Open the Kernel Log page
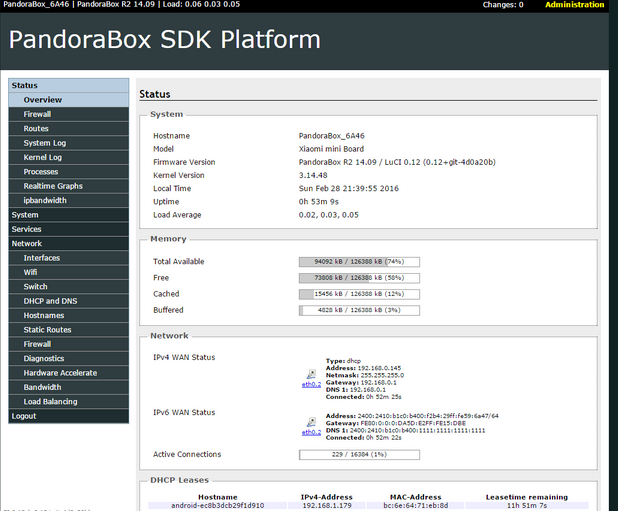The height and width of the screenshot is (511, 618). tap(69, 157)
